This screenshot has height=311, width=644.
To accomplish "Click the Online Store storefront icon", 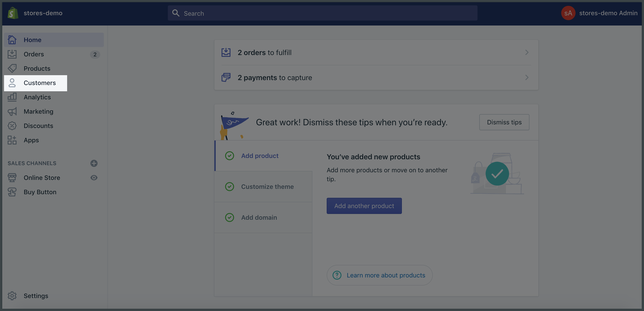I will (x=12, y=177).
